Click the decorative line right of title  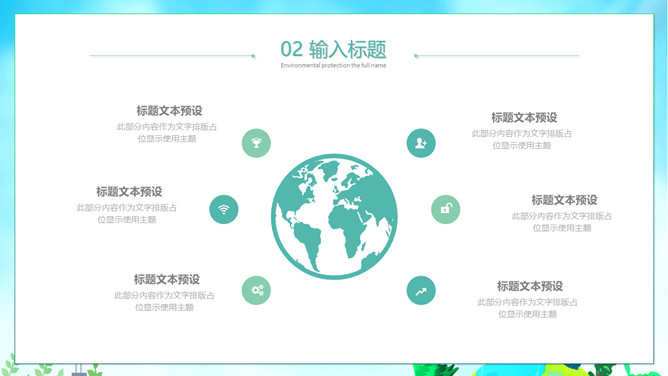[497, 55]
